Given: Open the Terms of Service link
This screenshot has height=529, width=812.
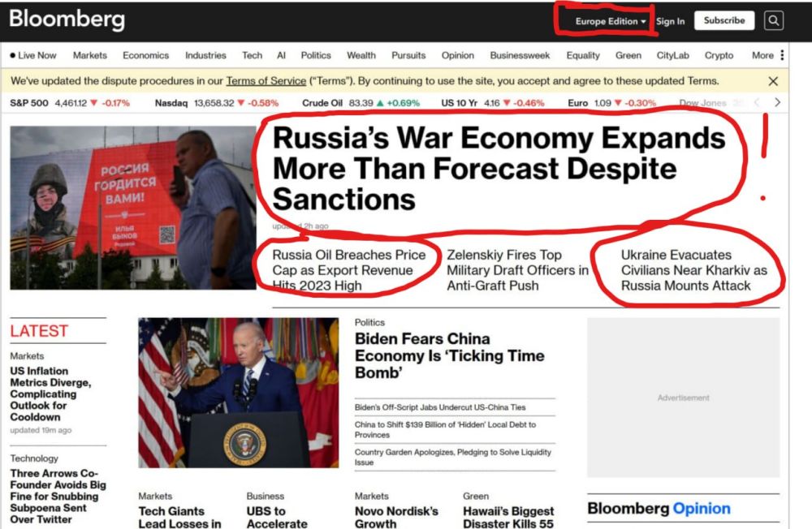Looking at the screenshot, I should [x=265, y=81].
